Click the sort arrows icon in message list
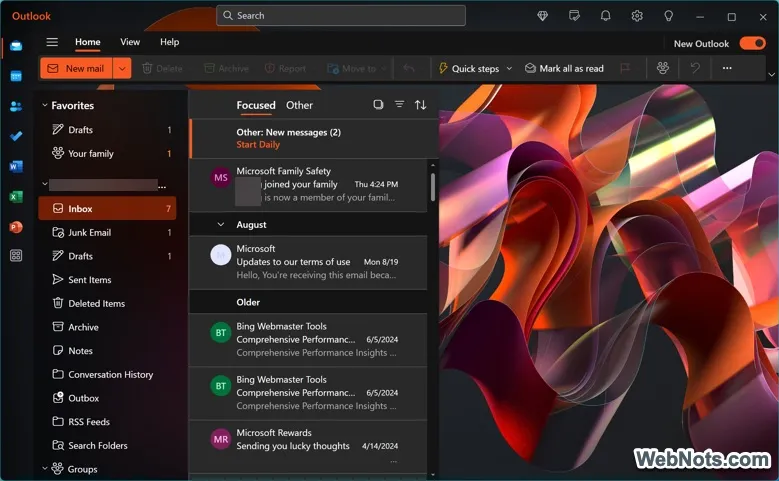Image resolution: width=779 pixels, height=481 pixels. tap(420, 105)
